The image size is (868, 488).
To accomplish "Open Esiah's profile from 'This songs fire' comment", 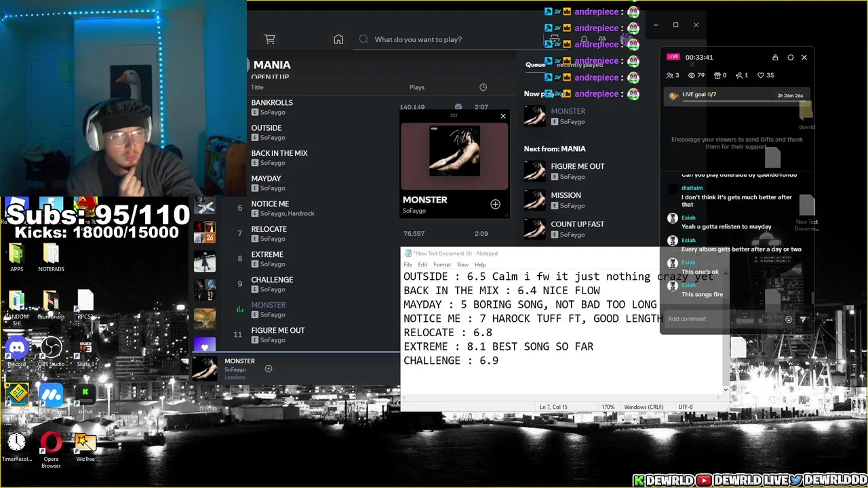I will tap(688, 285).
